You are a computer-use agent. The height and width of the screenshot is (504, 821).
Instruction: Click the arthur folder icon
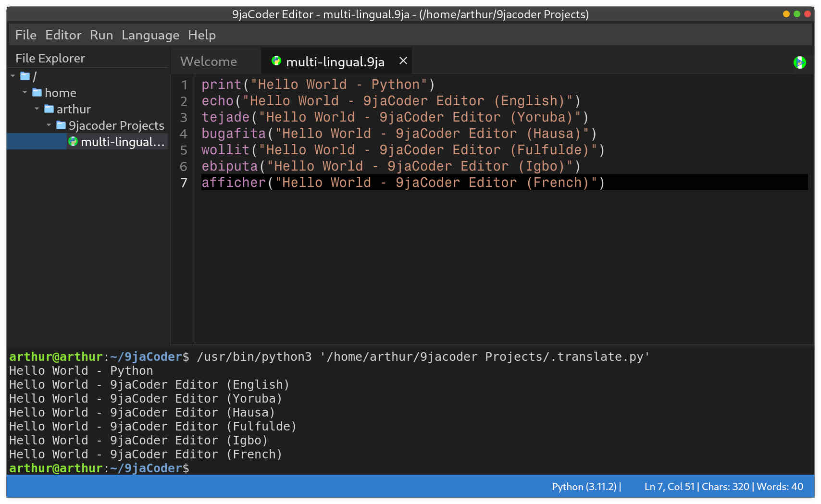click(50, 109)
